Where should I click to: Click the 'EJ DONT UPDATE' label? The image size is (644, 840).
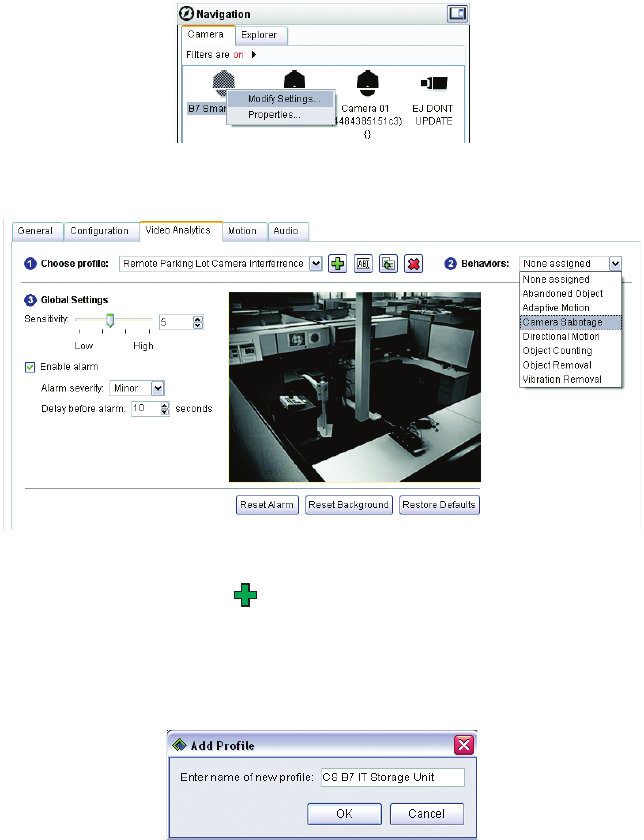click(x=433, y=115)
